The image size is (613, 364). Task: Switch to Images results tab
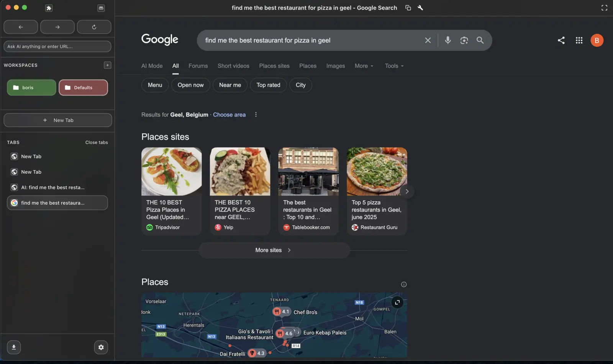click(x=336, y=66)
